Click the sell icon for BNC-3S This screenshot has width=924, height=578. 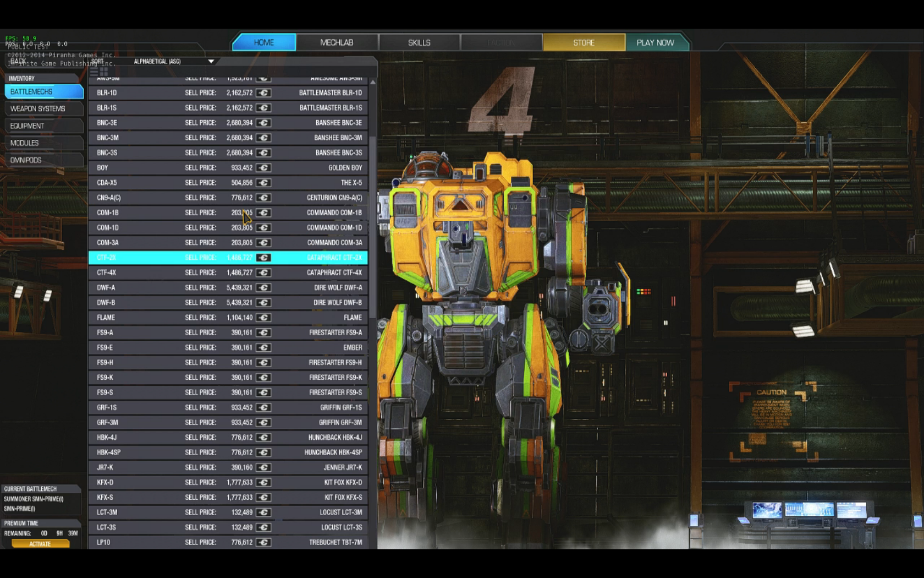point(263,152)
